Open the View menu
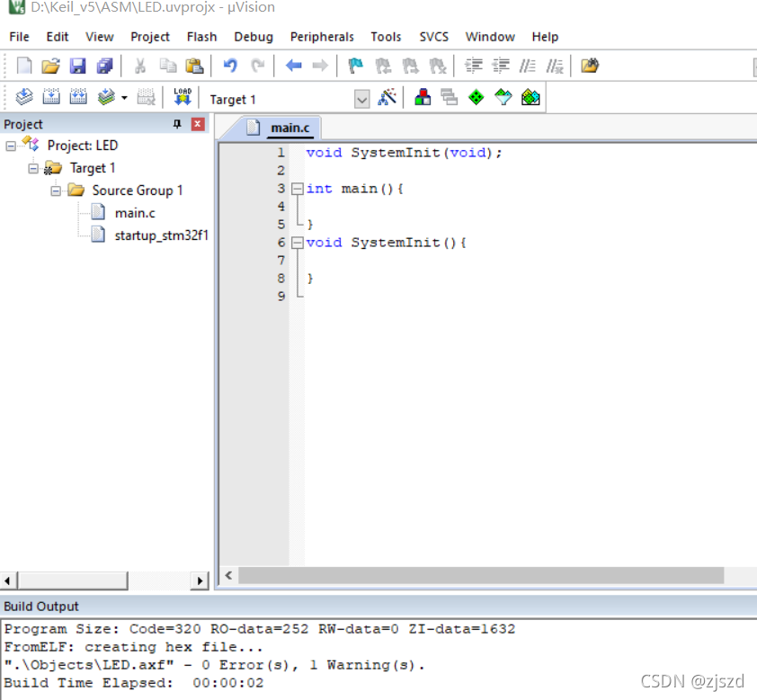The width and height of the screenshot is (757, 700). 100,37
